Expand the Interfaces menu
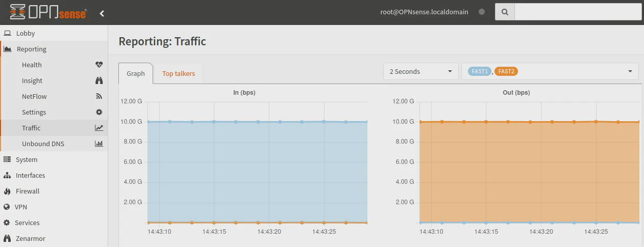Viewport: 644px width, 247px height. click(x=54, y=175)
